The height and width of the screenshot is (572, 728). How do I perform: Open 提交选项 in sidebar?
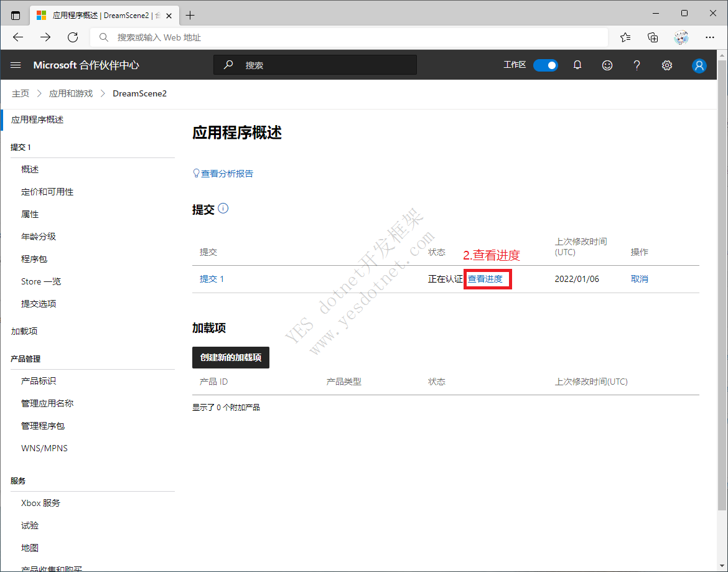point(39,304)
